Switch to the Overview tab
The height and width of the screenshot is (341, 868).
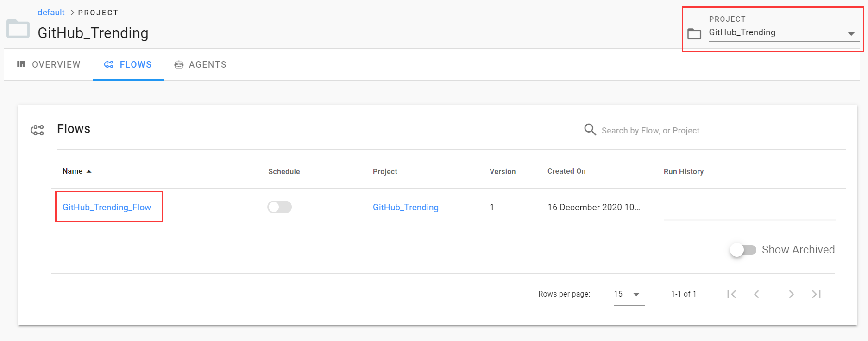(49, 64)
